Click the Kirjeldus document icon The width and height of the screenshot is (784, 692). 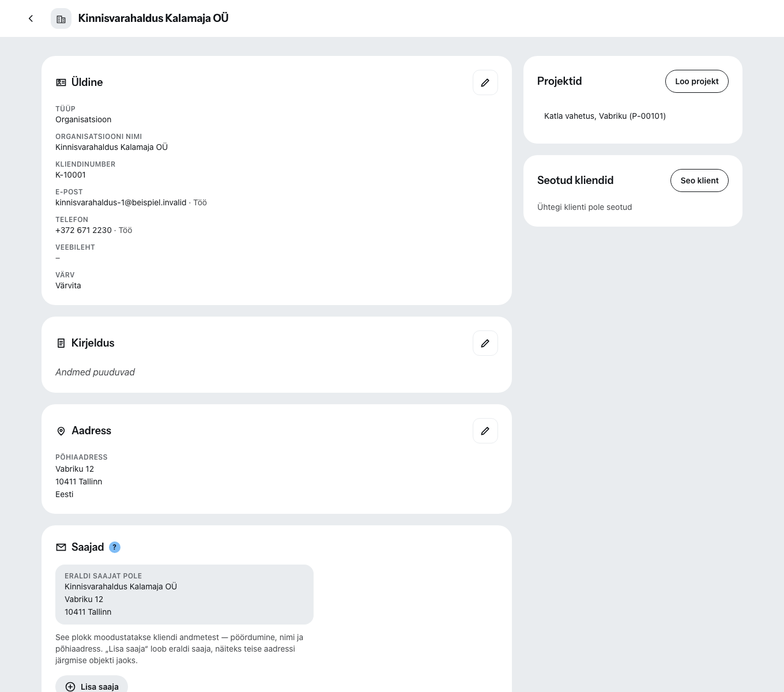[x=61, y=343]
